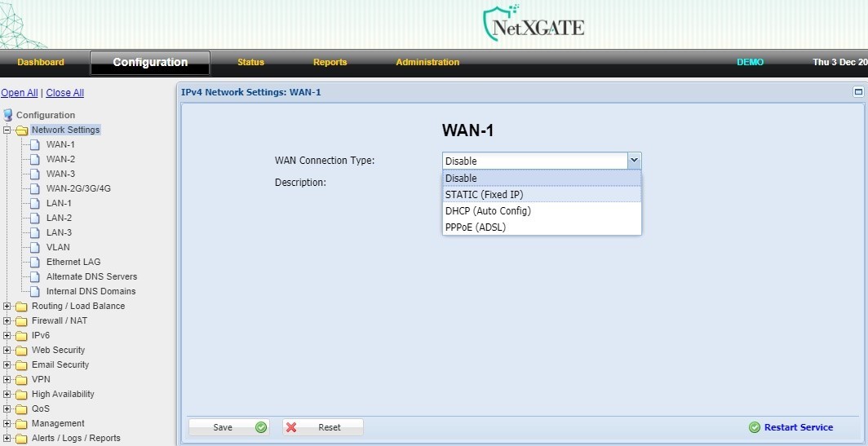This screenshot has width=868, height=446.
Task: Click the green check Restart Service icon
Action: (x=755, y=427)
